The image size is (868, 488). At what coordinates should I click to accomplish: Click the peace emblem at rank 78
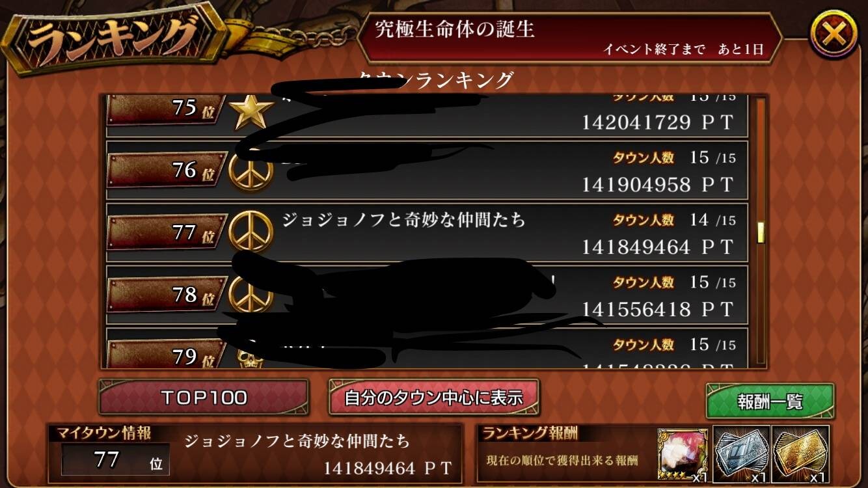tap(251, 293)
